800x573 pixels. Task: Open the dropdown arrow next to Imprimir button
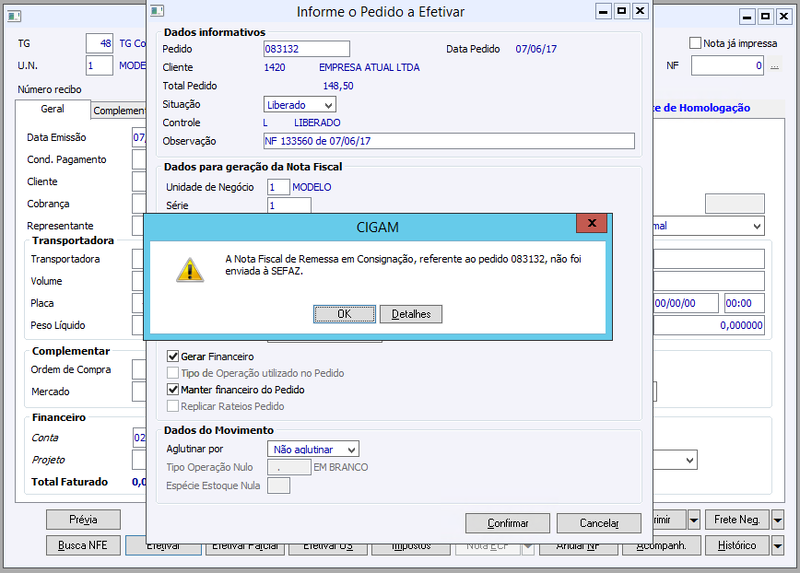coord(694,520)
